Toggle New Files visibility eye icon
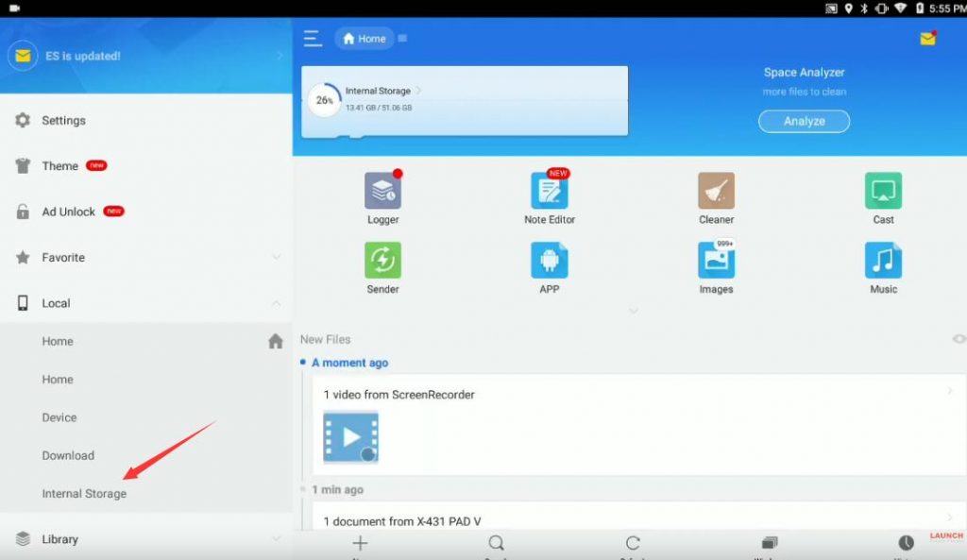967x560 pixels. tap(959, 339)
